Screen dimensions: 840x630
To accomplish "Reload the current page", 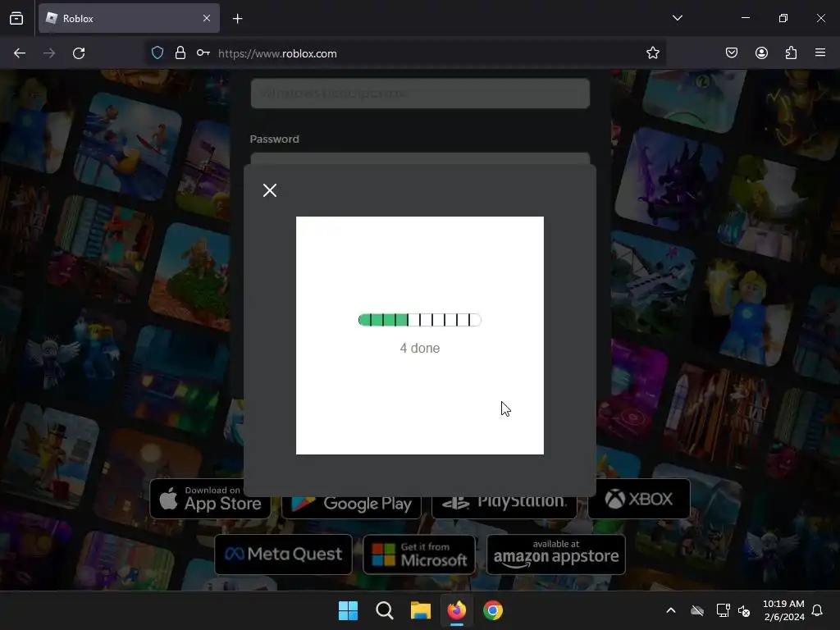I will (79, 53).
